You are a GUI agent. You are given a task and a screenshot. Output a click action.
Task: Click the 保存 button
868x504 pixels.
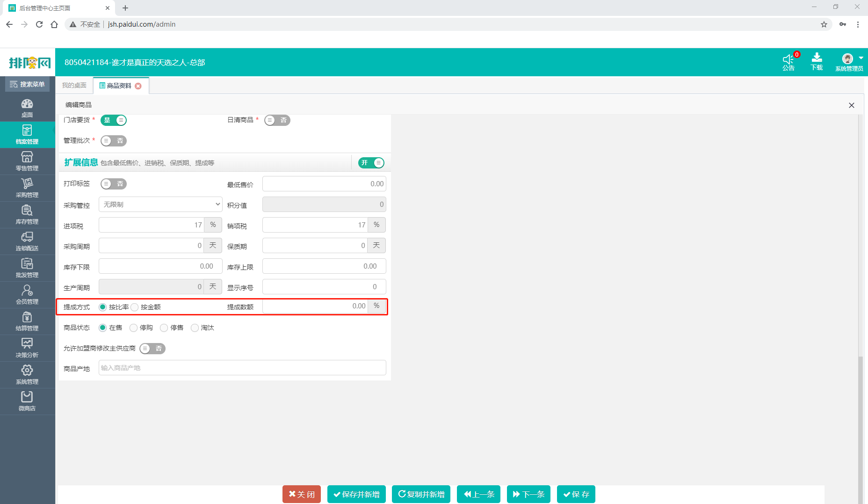pyautogui.click(x=576, y=494)
